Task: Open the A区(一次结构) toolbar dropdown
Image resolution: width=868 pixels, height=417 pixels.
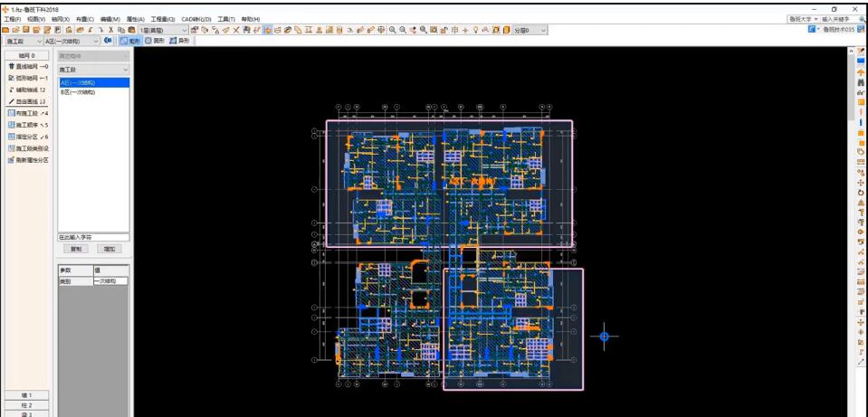Action: click(x=72, y=41)
